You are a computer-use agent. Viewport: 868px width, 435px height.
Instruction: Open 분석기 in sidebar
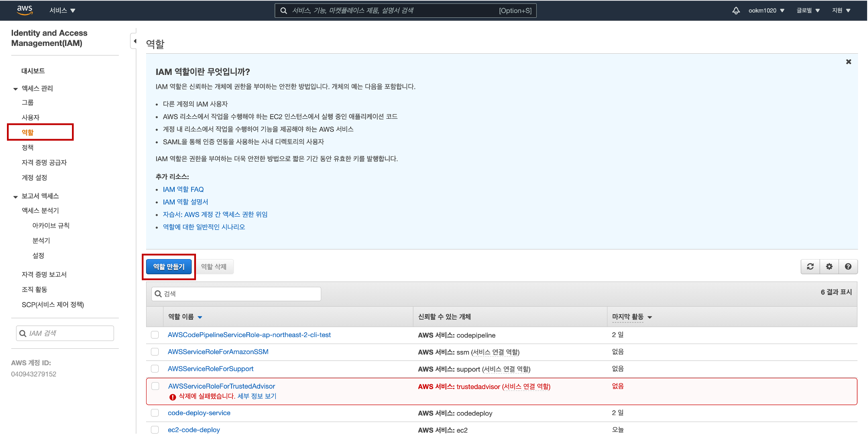click(41, 240)
